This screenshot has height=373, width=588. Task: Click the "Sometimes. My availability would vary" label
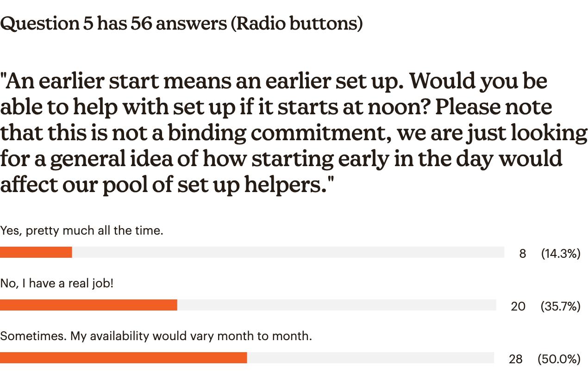tap(156, 336)
